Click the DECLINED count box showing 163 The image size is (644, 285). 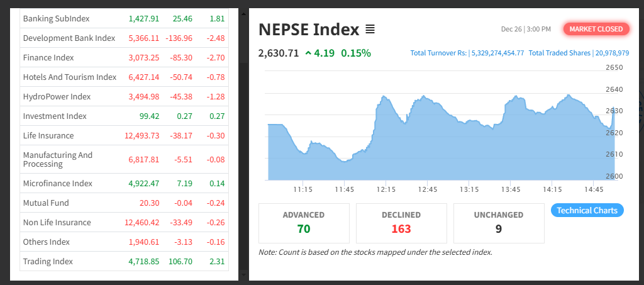(401, 223)
